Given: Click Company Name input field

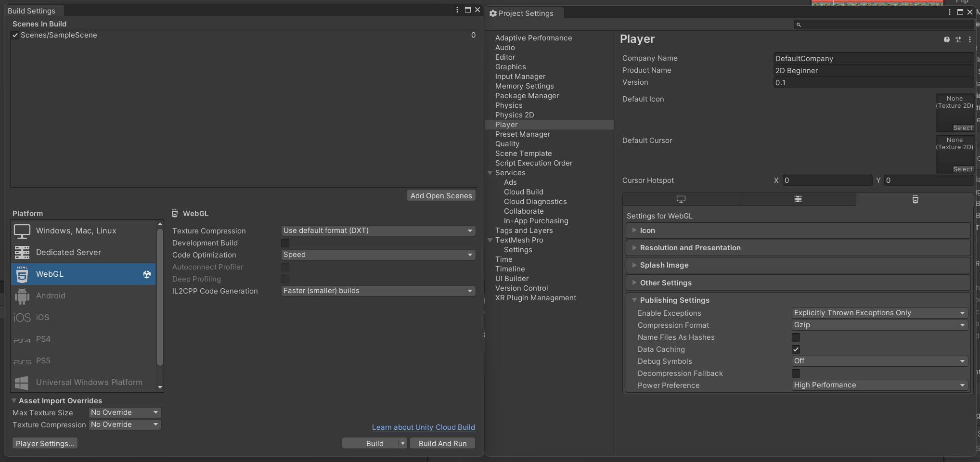Looking at the screenshot, I should click(x=874, y=59).
